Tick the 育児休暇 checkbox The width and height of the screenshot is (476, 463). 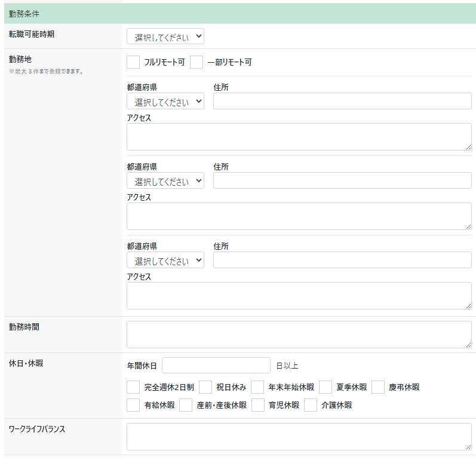(x=258, y=405)
